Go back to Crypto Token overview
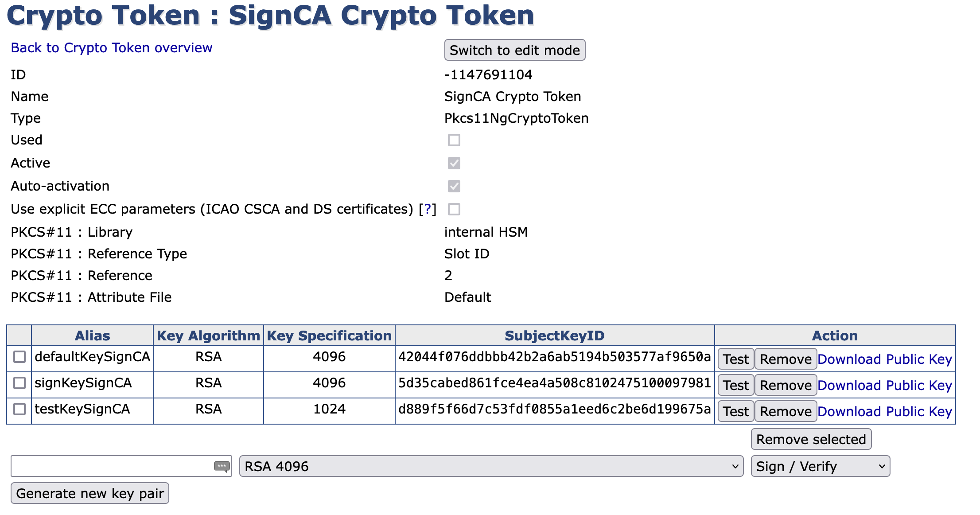Screen dimensions: 980x515 [112, 48]
